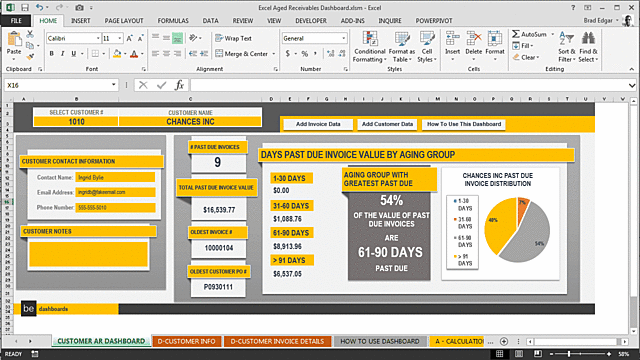Toggle Bold formatting

pos(51,53)
